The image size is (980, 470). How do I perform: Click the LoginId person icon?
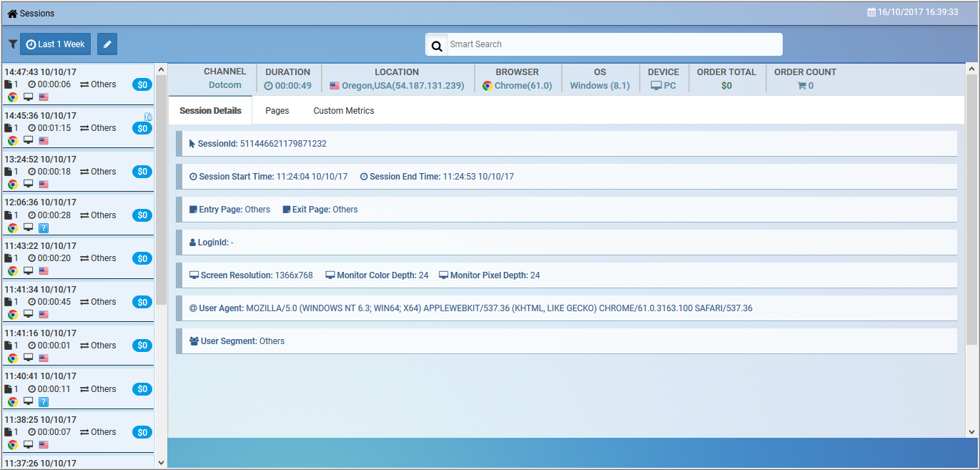click(193, 243)
